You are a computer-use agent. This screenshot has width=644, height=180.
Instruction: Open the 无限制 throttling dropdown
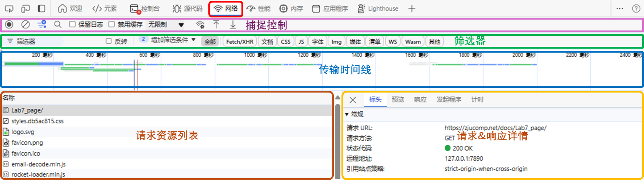[x=166, y=24]
